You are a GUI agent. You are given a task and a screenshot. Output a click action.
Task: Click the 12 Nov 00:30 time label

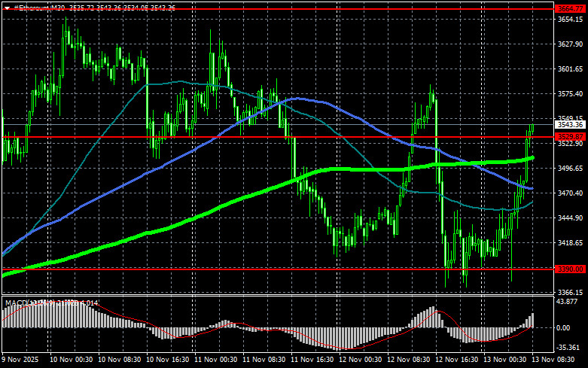pos(361,360)
